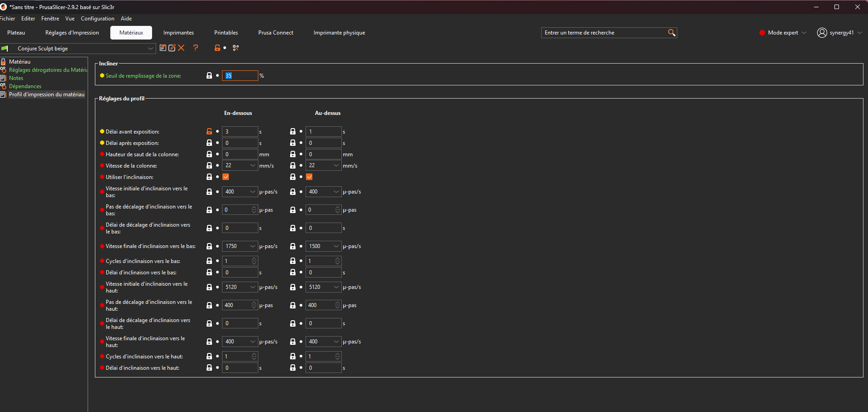Viewport: 868px width, 412px height.
Task: Expand the Conjure Sculpt beige preset dropdown
Action: click(150, 49)
